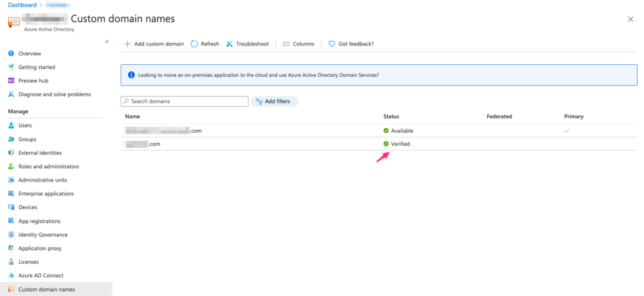Screen dimensions: 644x296
Task: Click the Preview hub icon
Action: [11, 81]
